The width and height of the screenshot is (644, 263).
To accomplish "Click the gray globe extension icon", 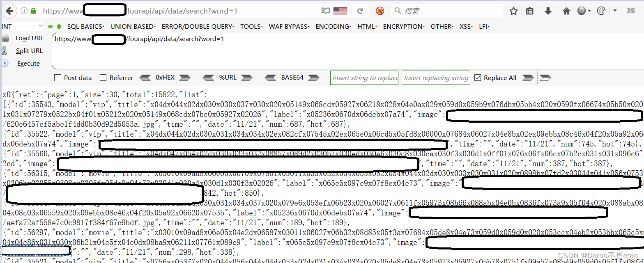I will (582, 11).
